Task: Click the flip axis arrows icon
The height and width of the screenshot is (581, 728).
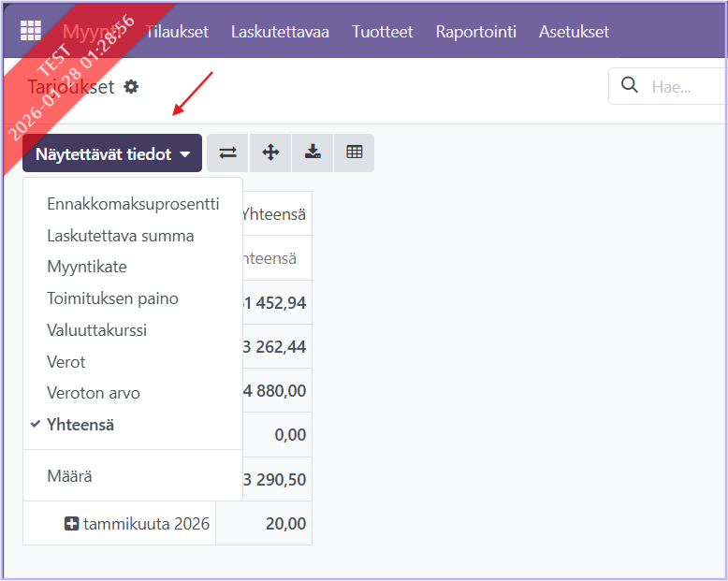Action: pos(227,153)
